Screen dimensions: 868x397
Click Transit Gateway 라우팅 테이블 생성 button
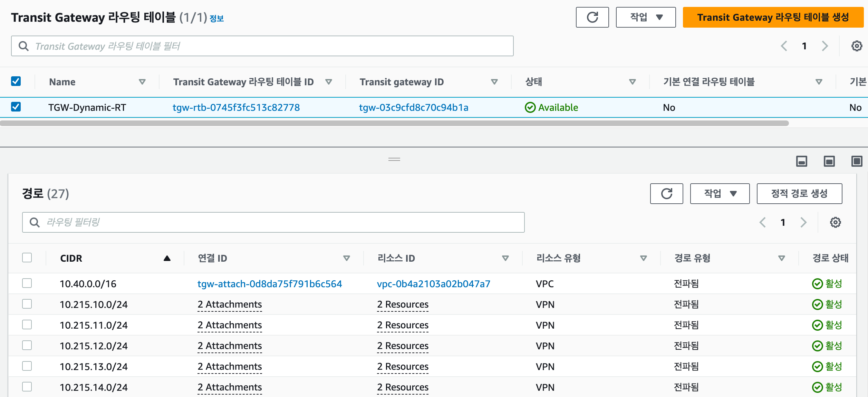pyautogui.click(x=773, y=17)
